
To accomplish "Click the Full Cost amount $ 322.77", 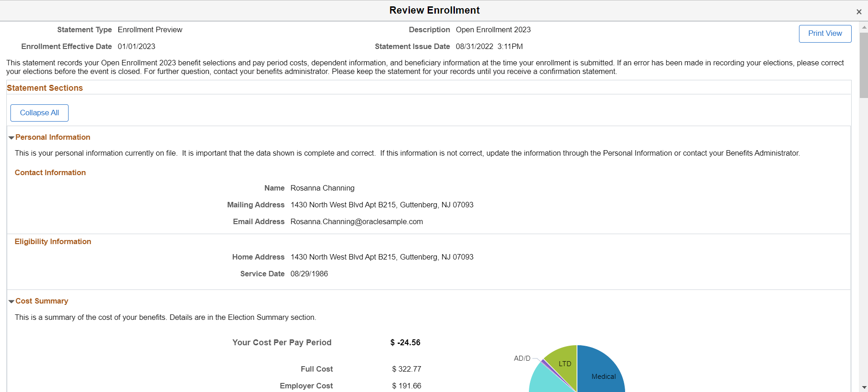I will coord(407,369).
